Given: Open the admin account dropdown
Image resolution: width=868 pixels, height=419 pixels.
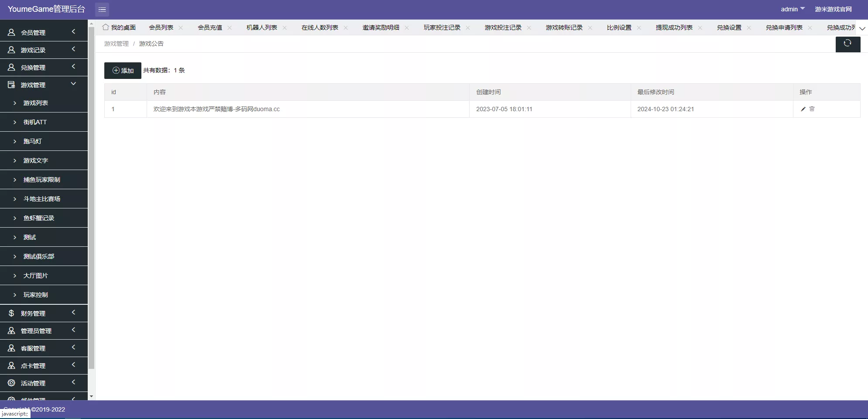Looking at the screenshot, I should 792,9.
